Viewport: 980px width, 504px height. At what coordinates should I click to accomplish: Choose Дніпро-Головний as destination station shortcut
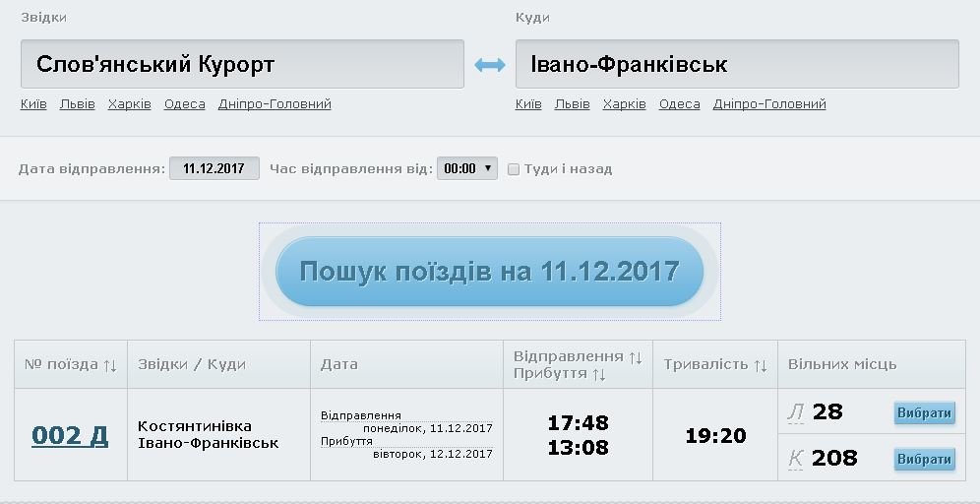point(769,103)
